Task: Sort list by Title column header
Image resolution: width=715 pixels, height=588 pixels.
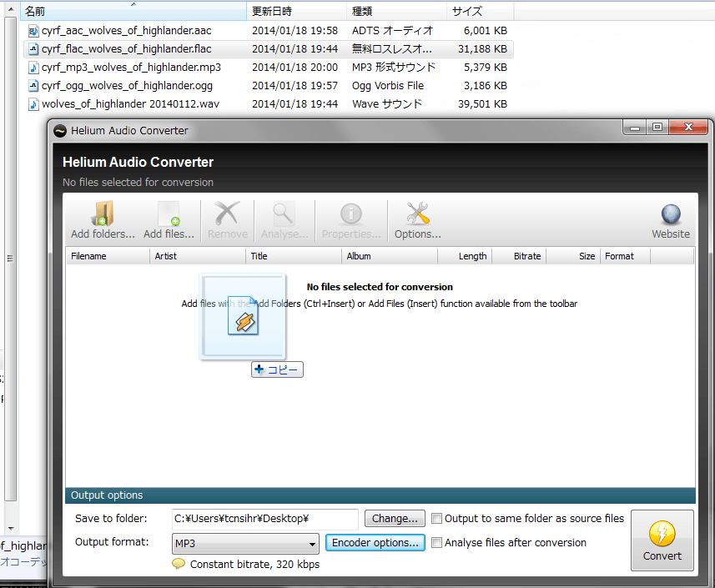Action: pos(293,256)
